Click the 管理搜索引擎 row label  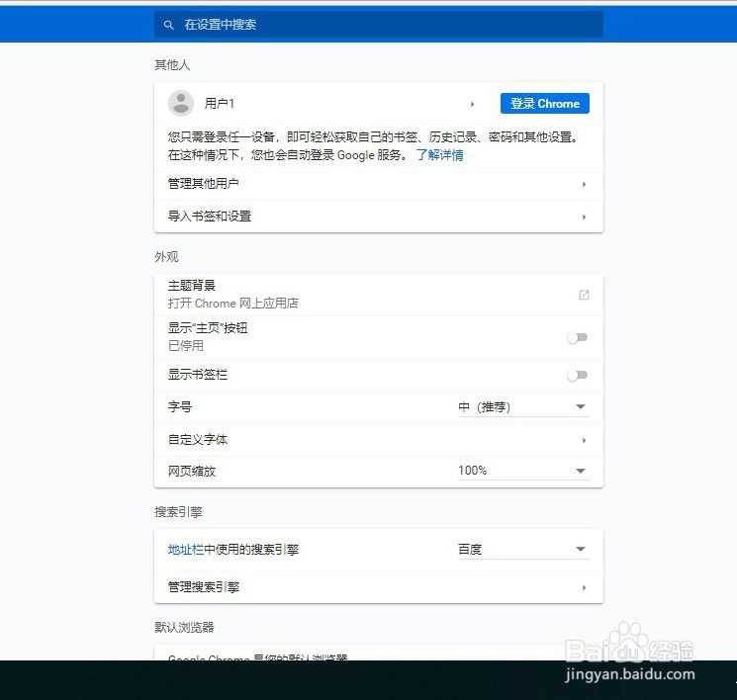pyautogui.click(x=204, y=586)
